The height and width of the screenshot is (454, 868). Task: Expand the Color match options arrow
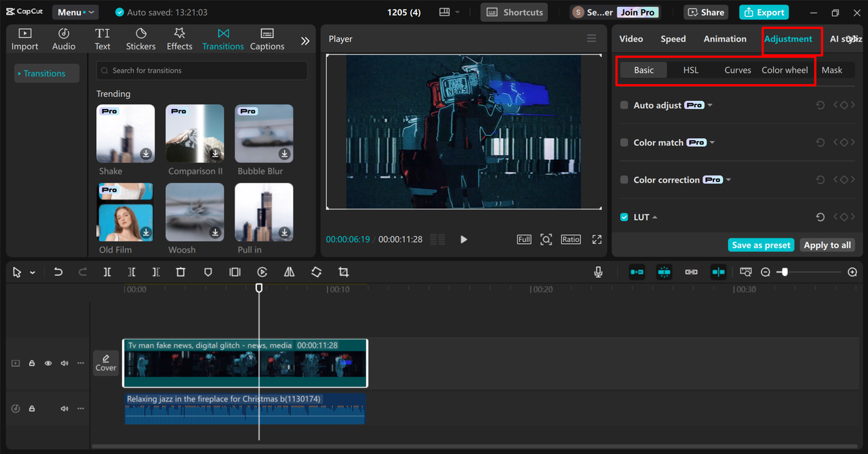(712, 142)
